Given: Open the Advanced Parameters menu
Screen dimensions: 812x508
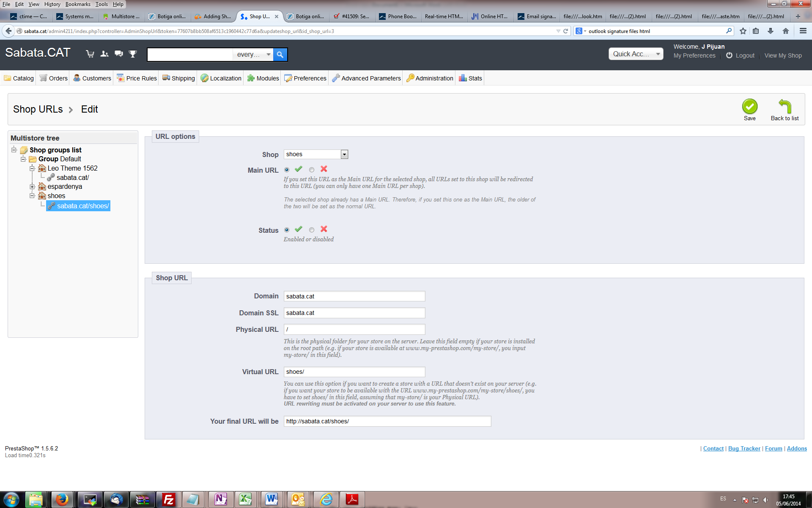Looking at the screenshot, I should 366,78.
